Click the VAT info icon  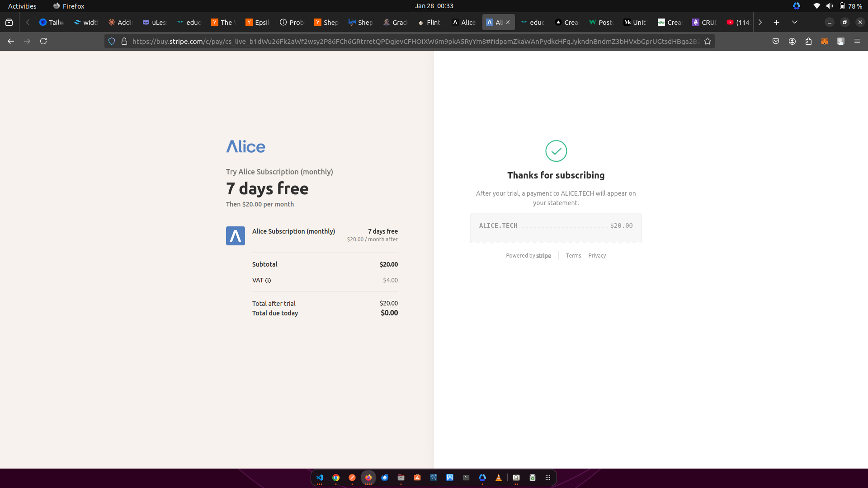pos(268,281)
